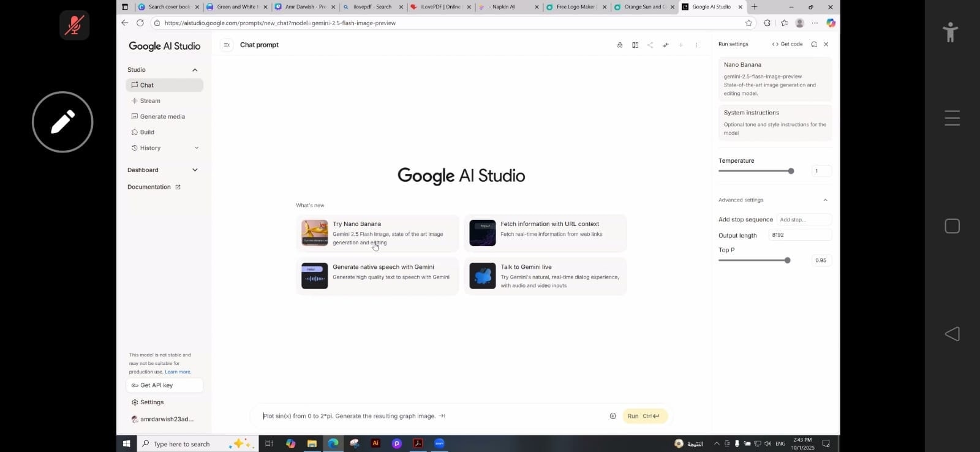The height and width of the screenshot is (452, 980).
Task: Click the sparkle icon in chat header
Action: point(665,45)
